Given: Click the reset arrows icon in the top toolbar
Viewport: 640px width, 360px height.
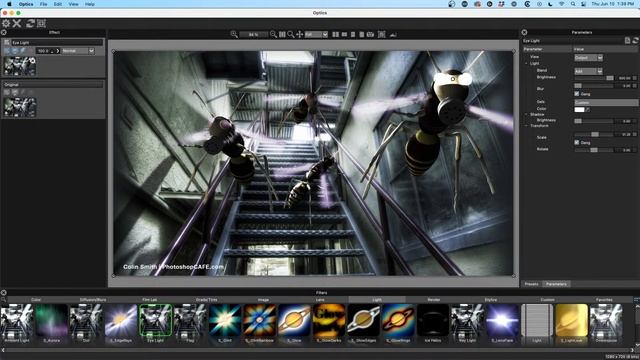Looking at the screenshot, I should (x=30, y=23).
